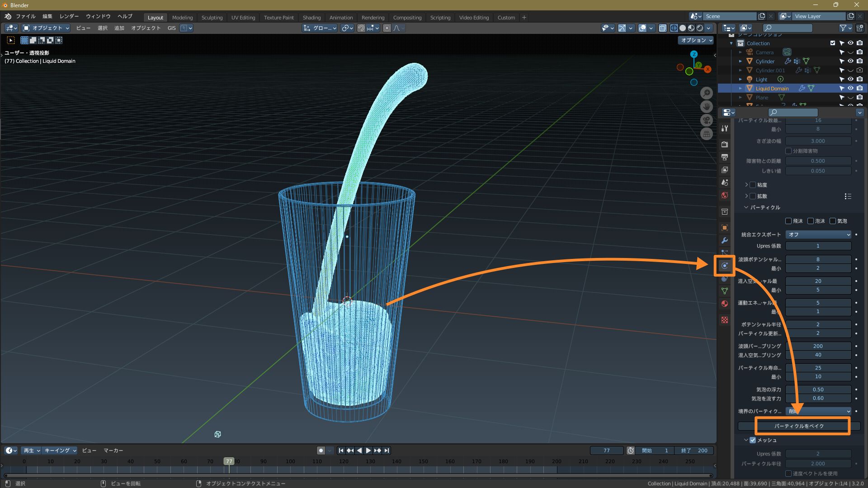Expand the Cylinder item in outliner
This screenshot has height=488, width=868.
point(741,61)
